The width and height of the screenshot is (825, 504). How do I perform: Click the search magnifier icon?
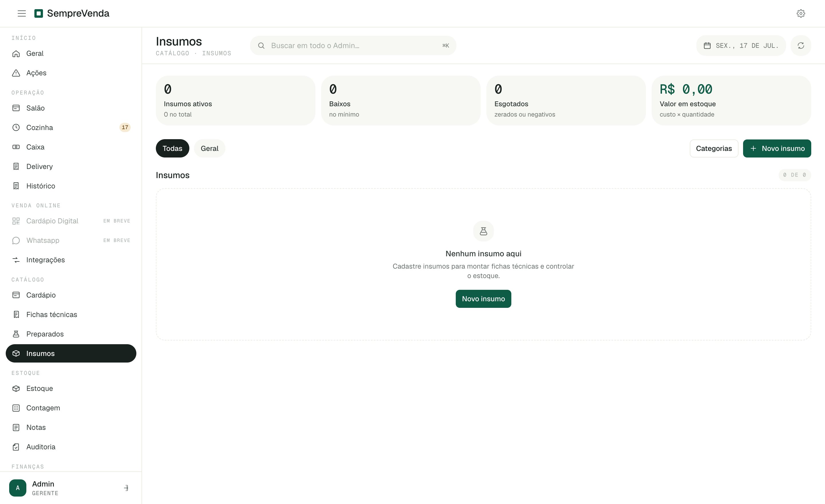coord(261,46)
